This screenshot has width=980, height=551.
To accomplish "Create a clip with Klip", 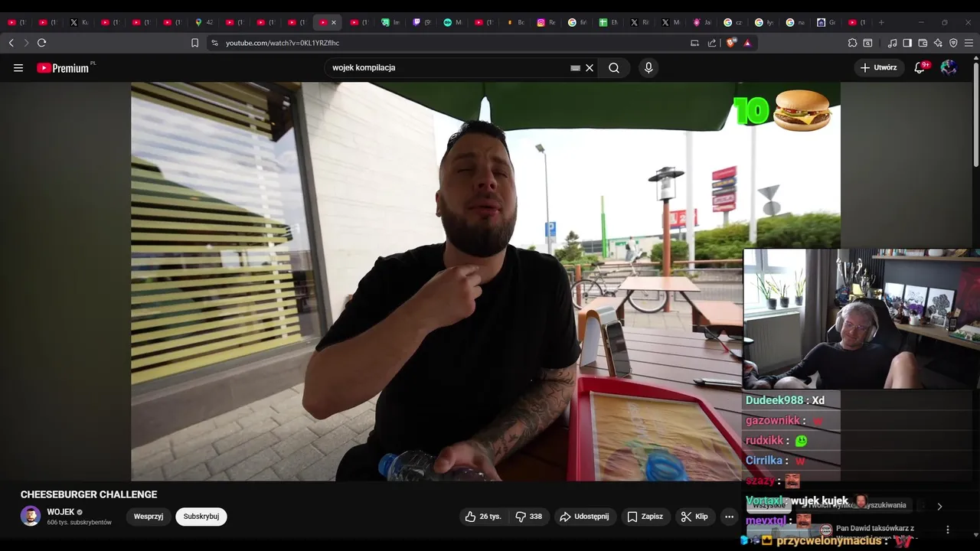I will click(x=694, y=517).
